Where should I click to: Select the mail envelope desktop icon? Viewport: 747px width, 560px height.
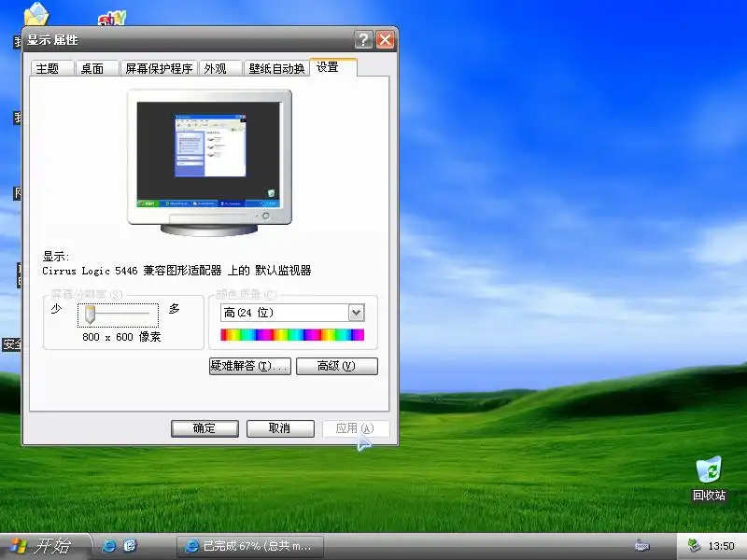(x=36, y=13)
